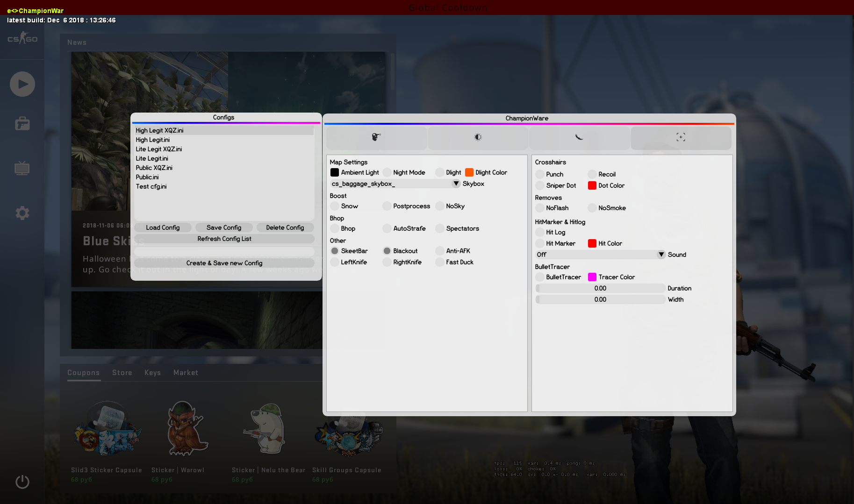Toggle Fast Duck

[440, 262]
